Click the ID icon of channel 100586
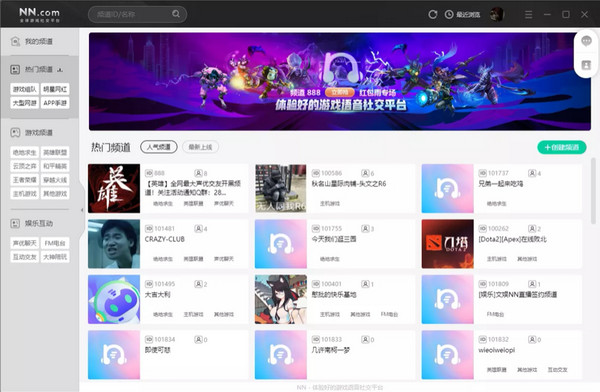 (316, 173)
